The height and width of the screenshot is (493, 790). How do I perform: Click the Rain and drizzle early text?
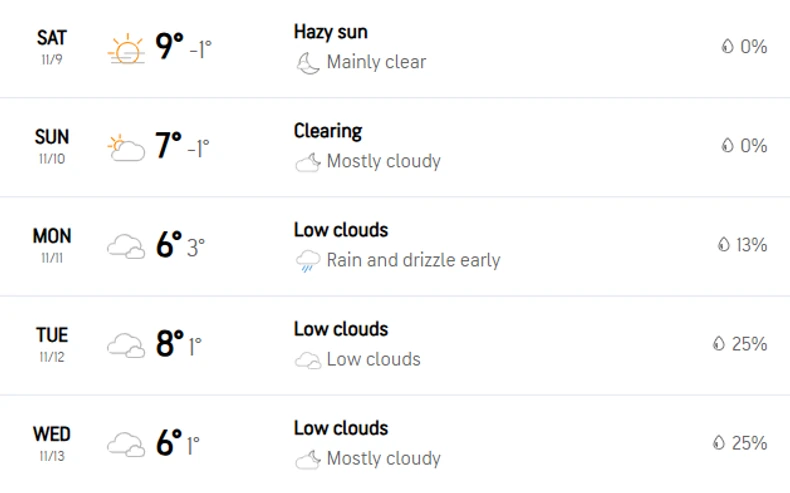click(x=413, y=261)
